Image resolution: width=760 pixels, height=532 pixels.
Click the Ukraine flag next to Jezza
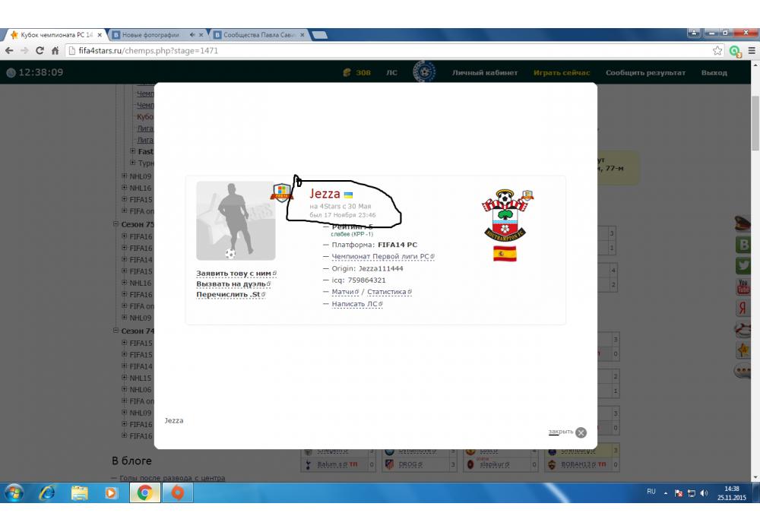pyautogui.click(x=348, y=195)
